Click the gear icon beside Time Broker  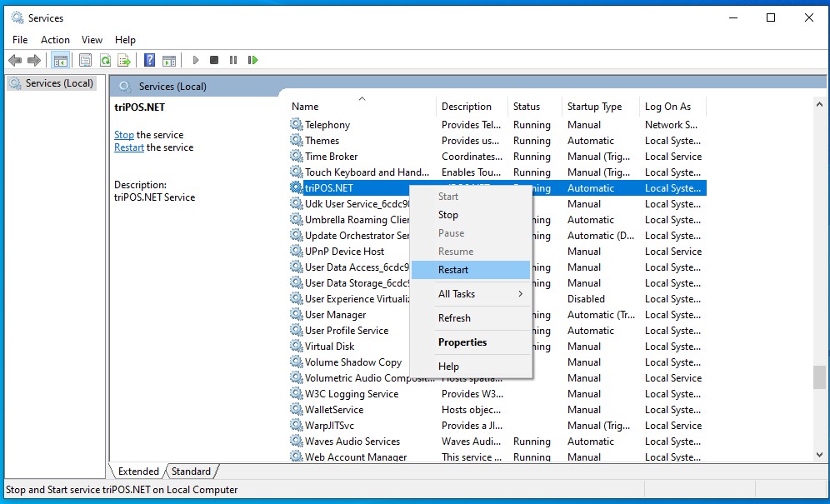[297, 156]
